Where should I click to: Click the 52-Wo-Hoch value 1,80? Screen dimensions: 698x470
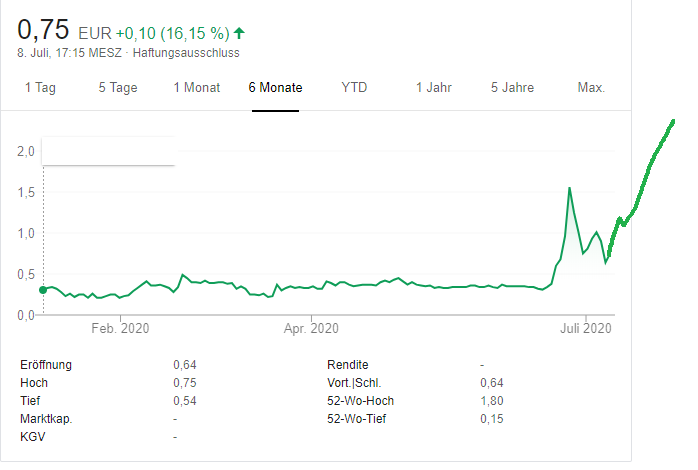point(491,401)
